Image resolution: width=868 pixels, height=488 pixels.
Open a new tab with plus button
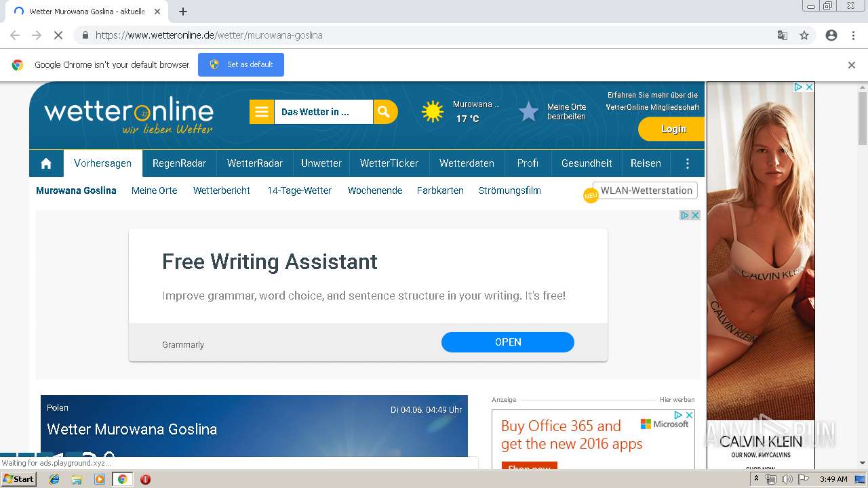click(x=183, y=12)
